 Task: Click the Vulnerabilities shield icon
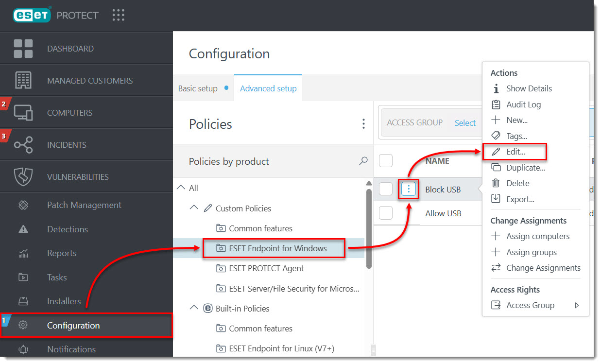pos(23,177)
